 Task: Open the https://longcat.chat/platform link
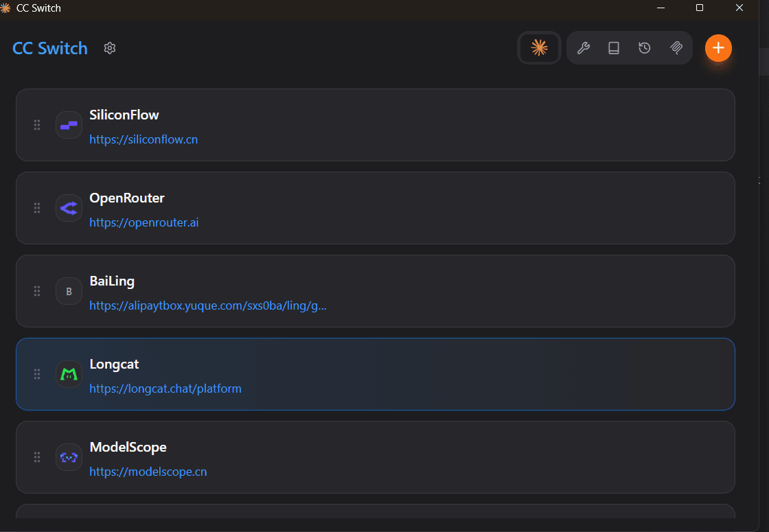coord(165,389)
